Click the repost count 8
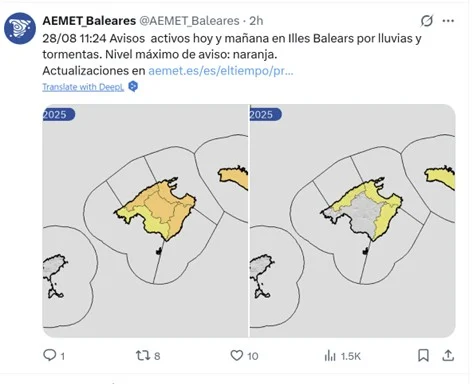Image resolution: width=476 pixels, height=384 pixels. (x=157, y=356)
